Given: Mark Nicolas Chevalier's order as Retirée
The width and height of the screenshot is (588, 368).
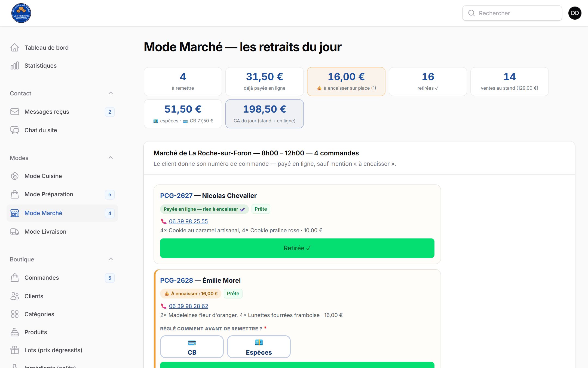Looking at the screenshot, I should 297,248.
